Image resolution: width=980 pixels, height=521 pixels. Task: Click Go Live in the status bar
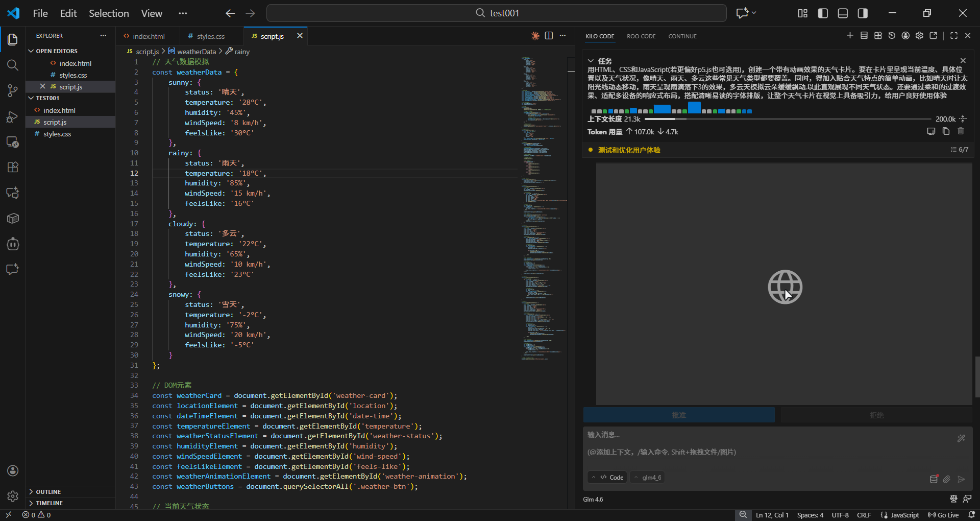(x=943, y=515)
